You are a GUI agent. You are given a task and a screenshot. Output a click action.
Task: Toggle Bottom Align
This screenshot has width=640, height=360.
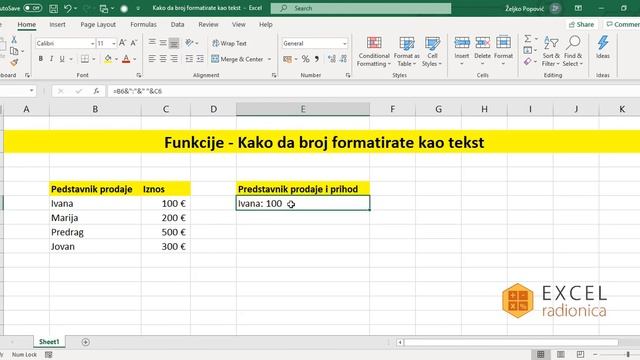point(174,43)
